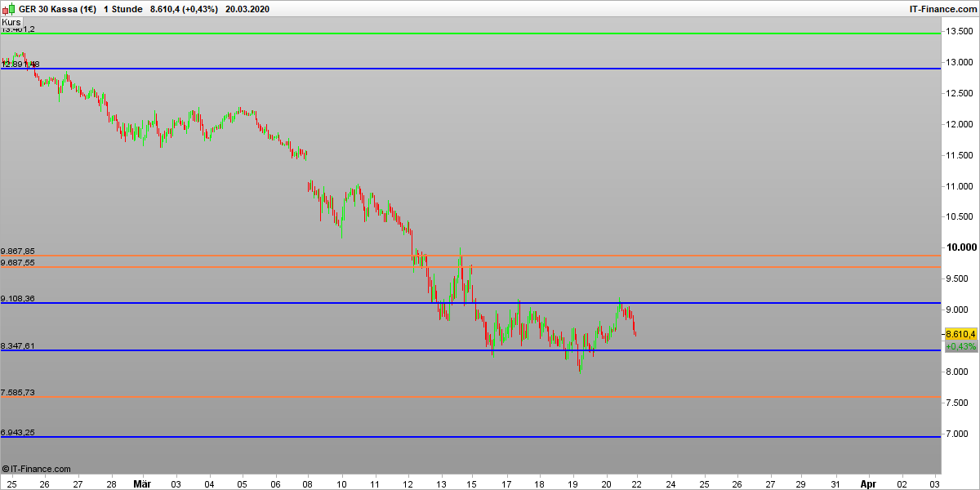
Task: Click the orange line label 9.867,85
Action: coord(18,251)
